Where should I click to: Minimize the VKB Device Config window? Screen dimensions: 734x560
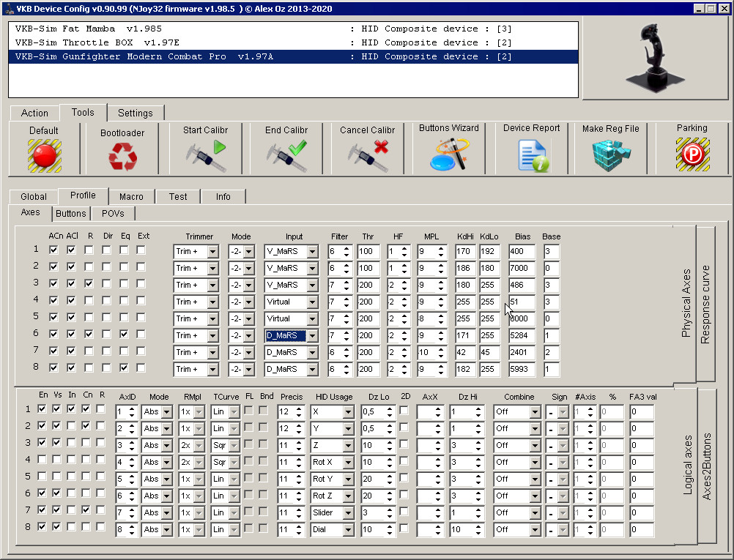pyautogui.click(x=699, y=9)
